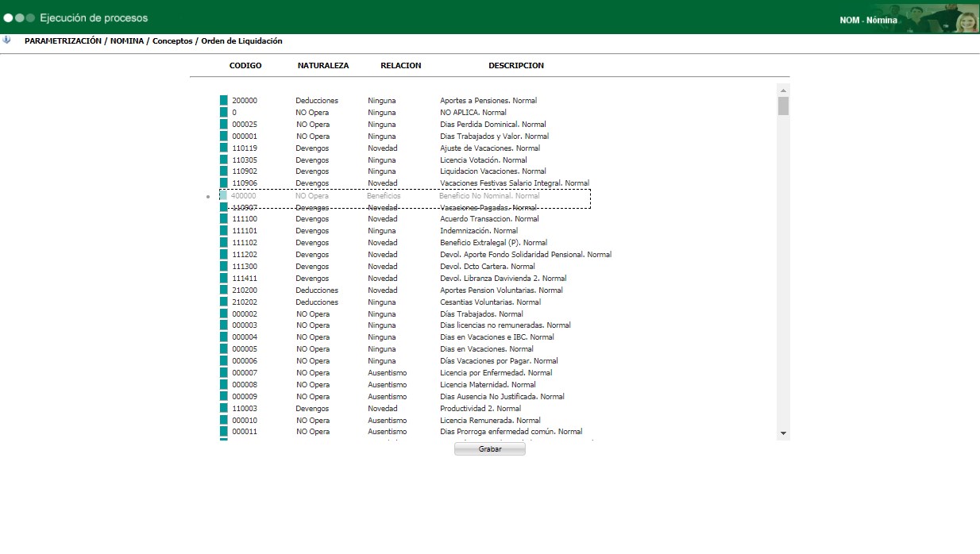Click the Cesantias Voluntarias row text
Viewport: 980px width, 554px height.
point(490,302)
